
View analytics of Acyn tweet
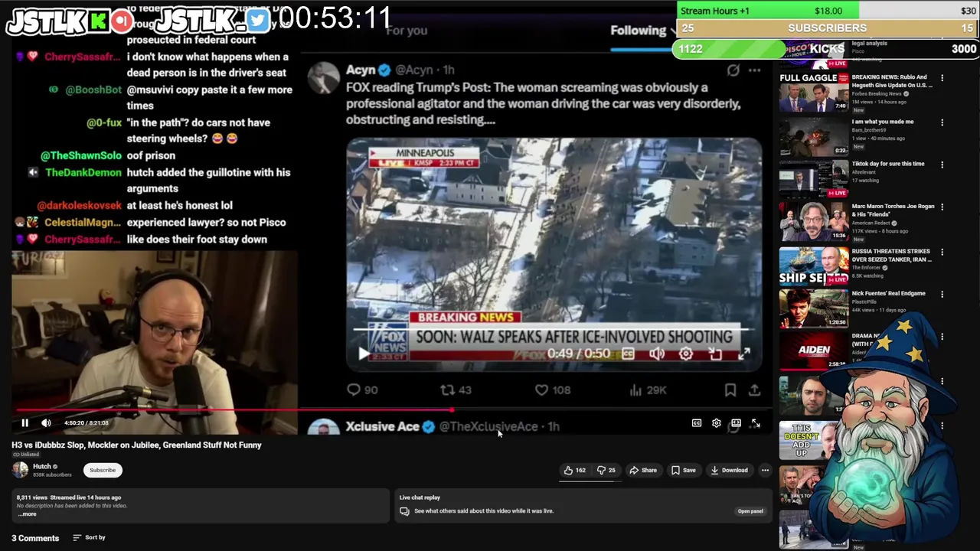(x=648, y=390)
